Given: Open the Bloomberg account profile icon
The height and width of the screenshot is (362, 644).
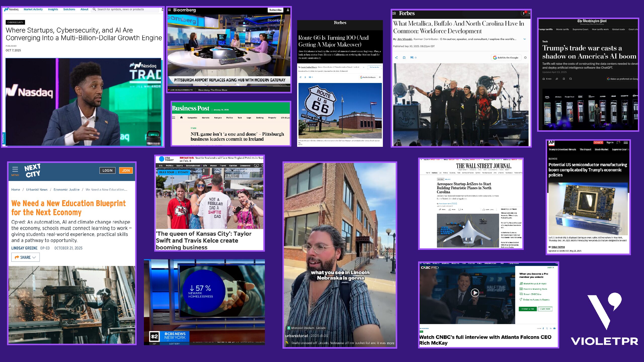Looking at the screenshot, I should 288,10.
